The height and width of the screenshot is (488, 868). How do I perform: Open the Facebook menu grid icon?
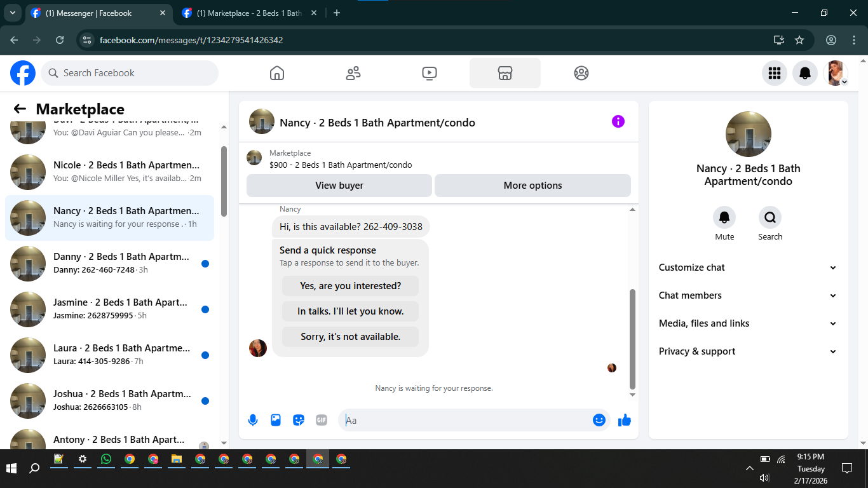774,73
